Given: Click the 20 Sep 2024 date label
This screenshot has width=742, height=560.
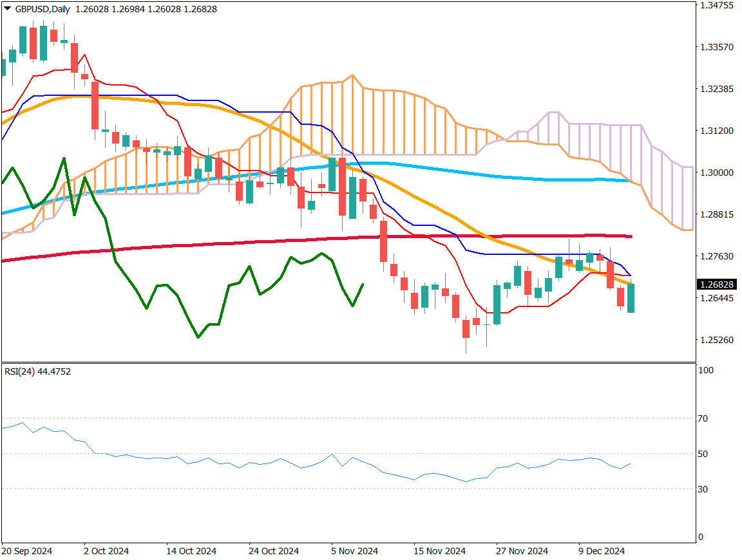Looking at the screenshot, I should [27, 552].
